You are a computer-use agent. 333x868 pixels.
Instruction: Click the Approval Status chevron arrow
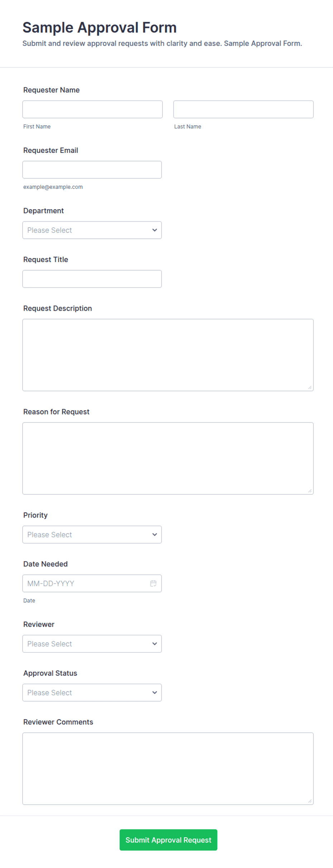click(x=155, y=693)
